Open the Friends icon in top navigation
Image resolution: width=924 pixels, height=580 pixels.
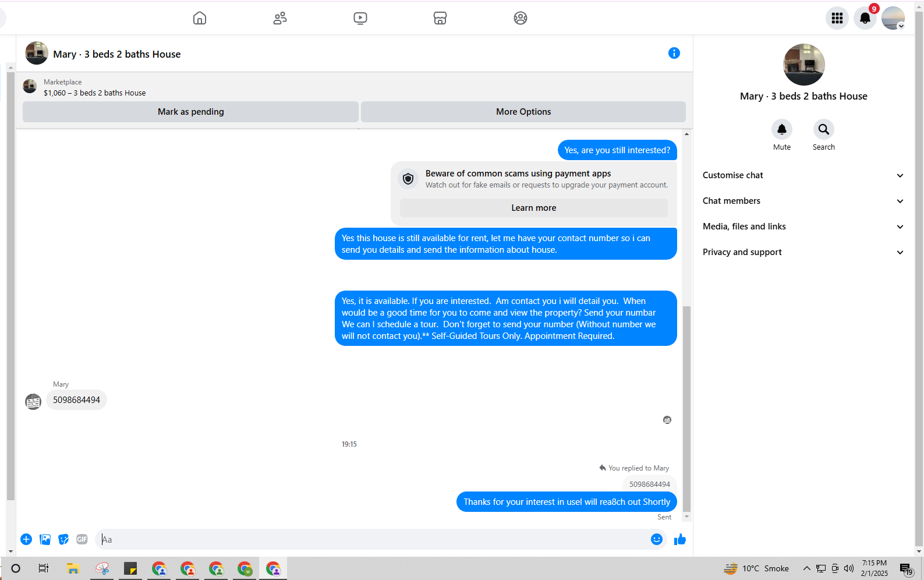[x=280, y=18]
